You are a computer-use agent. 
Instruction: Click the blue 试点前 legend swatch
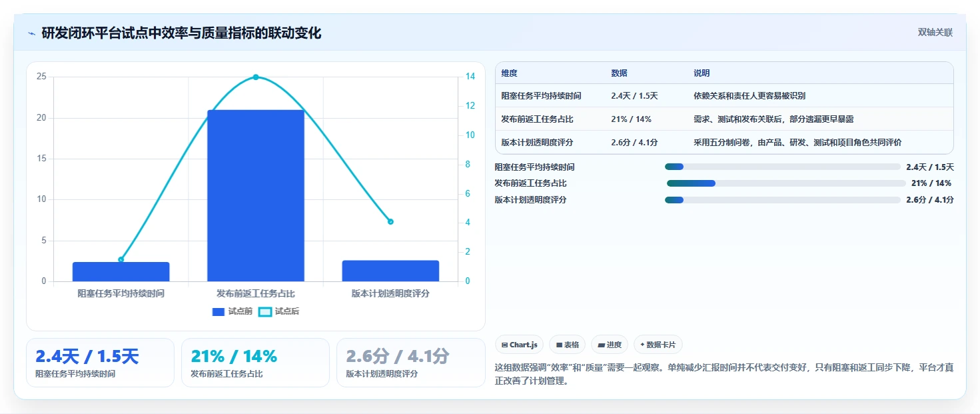click(219, 311)
